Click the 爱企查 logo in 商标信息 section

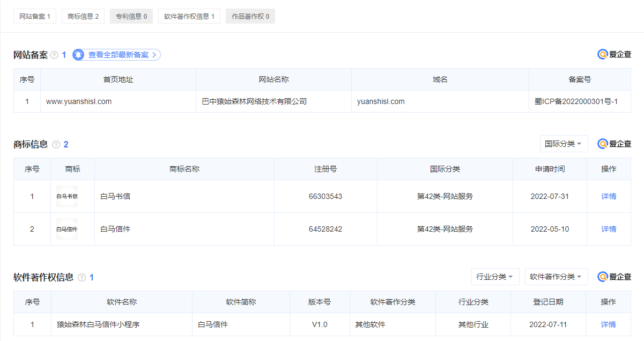click(x=615, y=144)
